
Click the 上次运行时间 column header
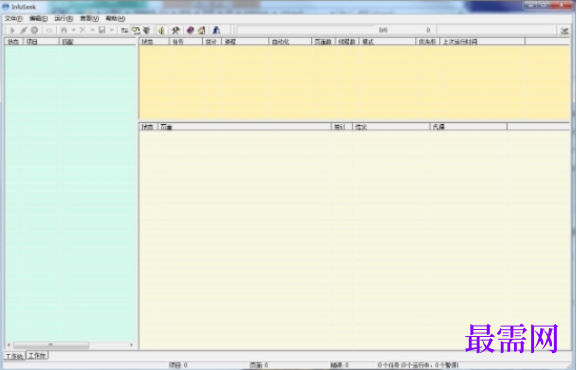click(x=482, y=42)
